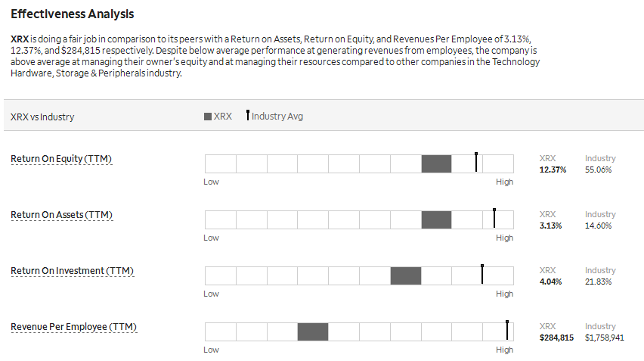Image resolution: width=644 pixels, height=361 pixels.
Task: Open the Return On Equity (TTM) definition
Action: [61, 159]
